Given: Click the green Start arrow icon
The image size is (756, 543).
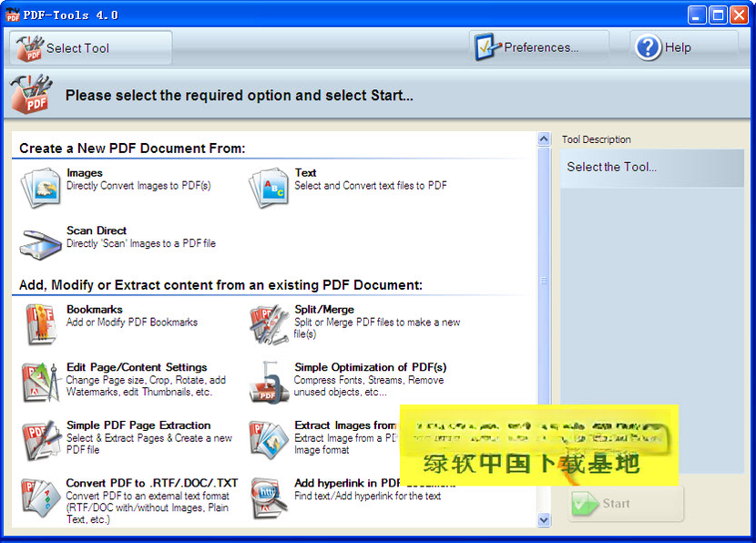Looking at the screenshot, I should (x=586, y=504).
